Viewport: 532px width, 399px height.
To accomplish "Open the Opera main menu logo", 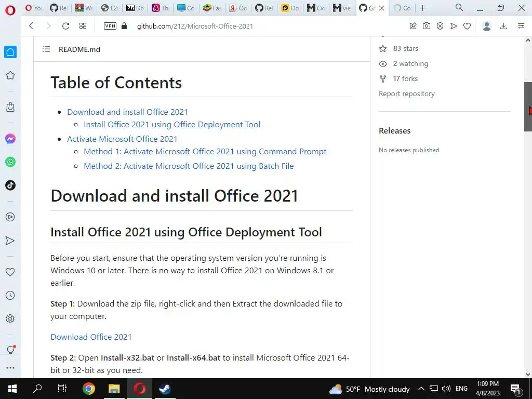I will [x=10, y=10].
